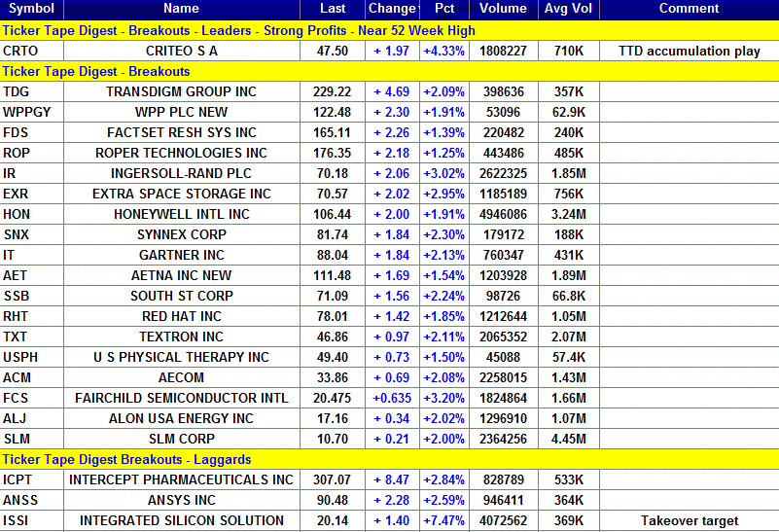Select the TRANSDIGM GROUP INC name
This screenshot has width=779, height=532.
tap(181, 91)
